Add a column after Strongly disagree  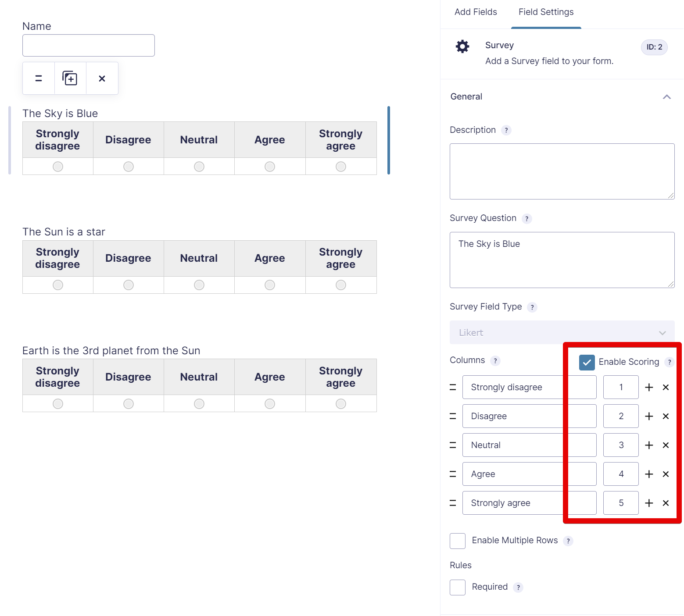click(649, 387)
